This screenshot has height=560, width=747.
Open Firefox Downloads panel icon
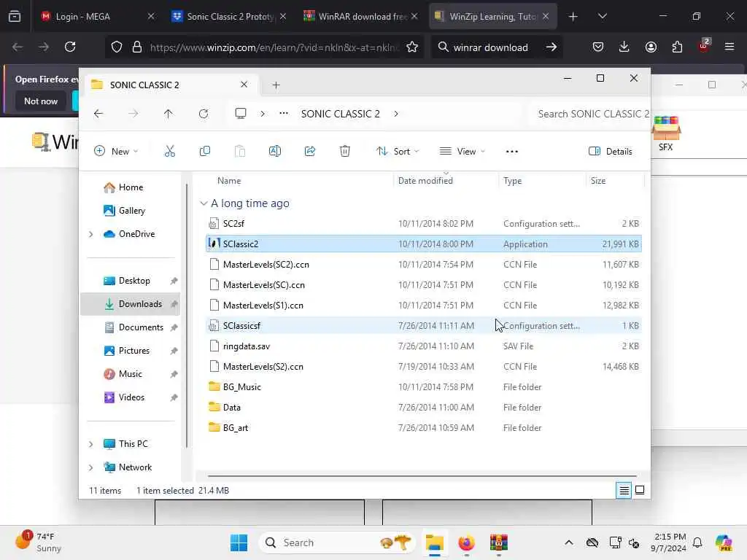(624, 47)
